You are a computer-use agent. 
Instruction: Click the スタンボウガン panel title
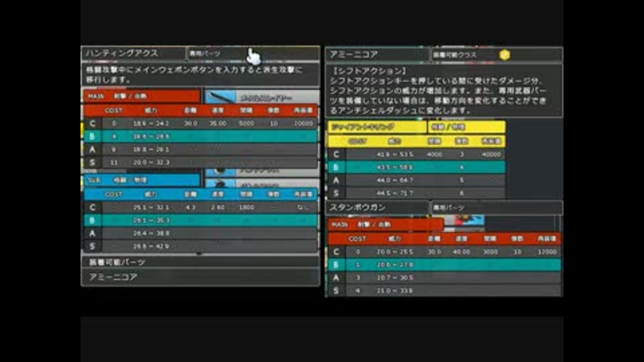coord(358,208)
